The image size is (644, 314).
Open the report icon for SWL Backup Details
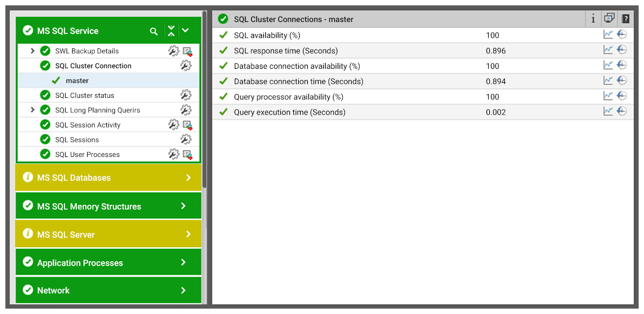[x=187, y=52]
